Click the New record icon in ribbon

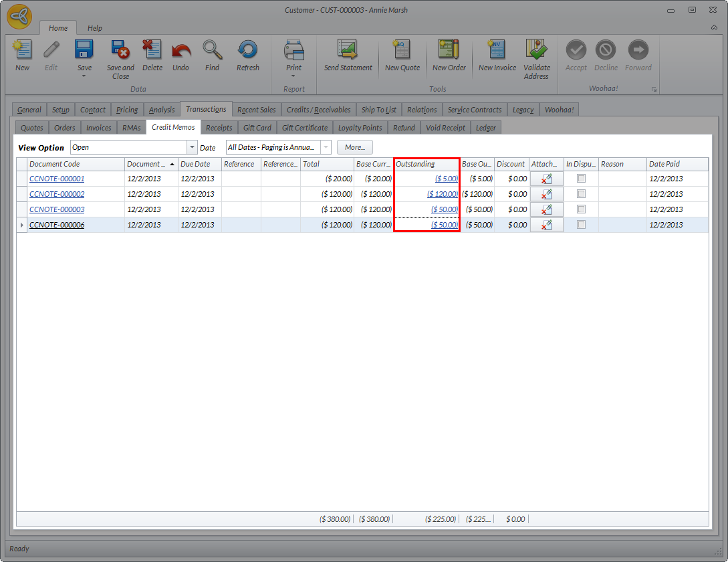pyautogui.click(x=22, y=51)
